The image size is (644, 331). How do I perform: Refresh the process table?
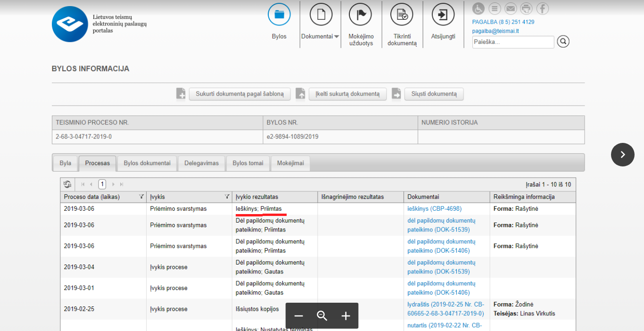coord(67,184)
